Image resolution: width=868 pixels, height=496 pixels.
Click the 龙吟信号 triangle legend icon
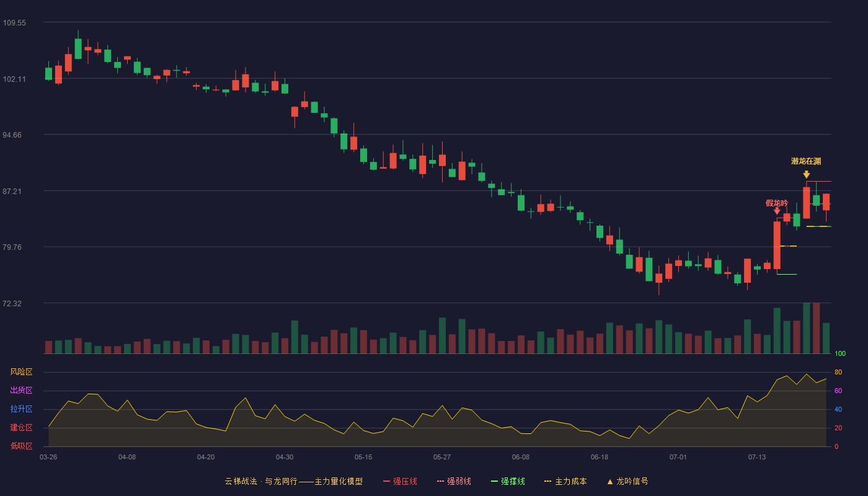[610, 481]
